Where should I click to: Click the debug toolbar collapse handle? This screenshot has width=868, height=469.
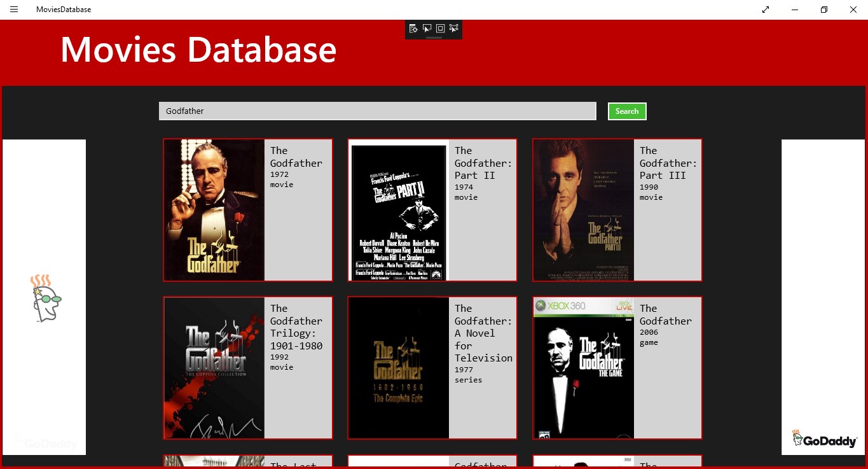[434, 38]
